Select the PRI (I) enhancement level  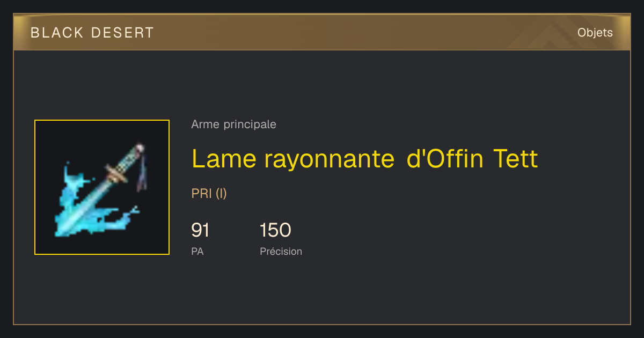point(209,194)
